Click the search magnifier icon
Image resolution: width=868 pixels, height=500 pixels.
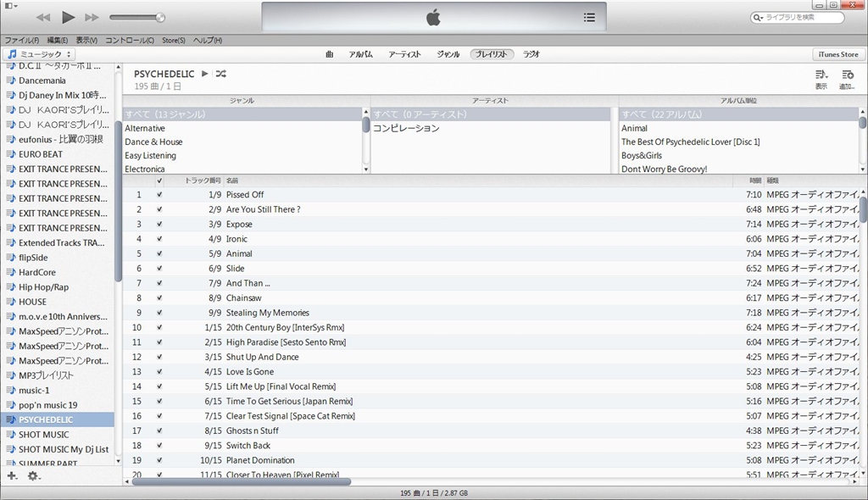757,18
